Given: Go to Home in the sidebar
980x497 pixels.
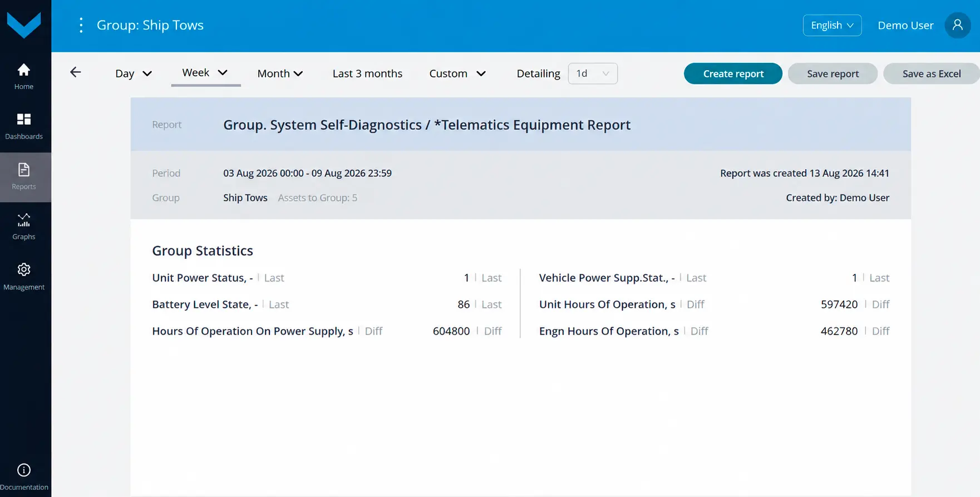Looking at the screenshot, I should [x=24, y=77].
